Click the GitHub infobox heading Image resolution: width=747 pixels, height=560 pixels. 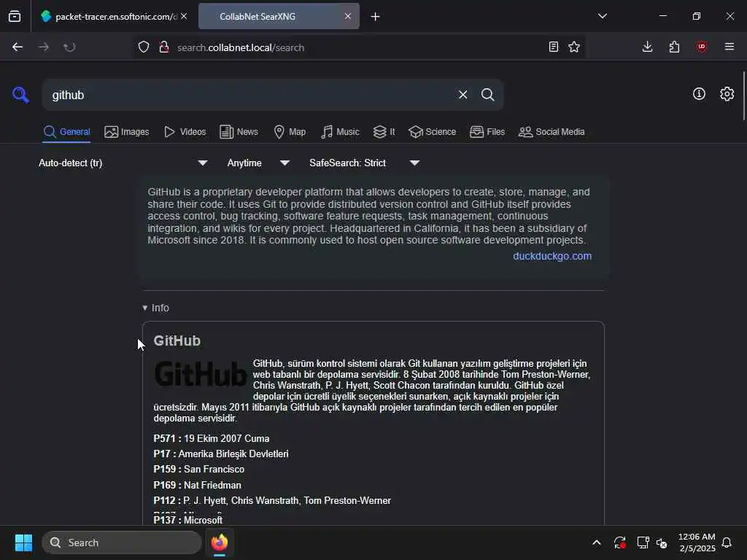tap(177, 341)
